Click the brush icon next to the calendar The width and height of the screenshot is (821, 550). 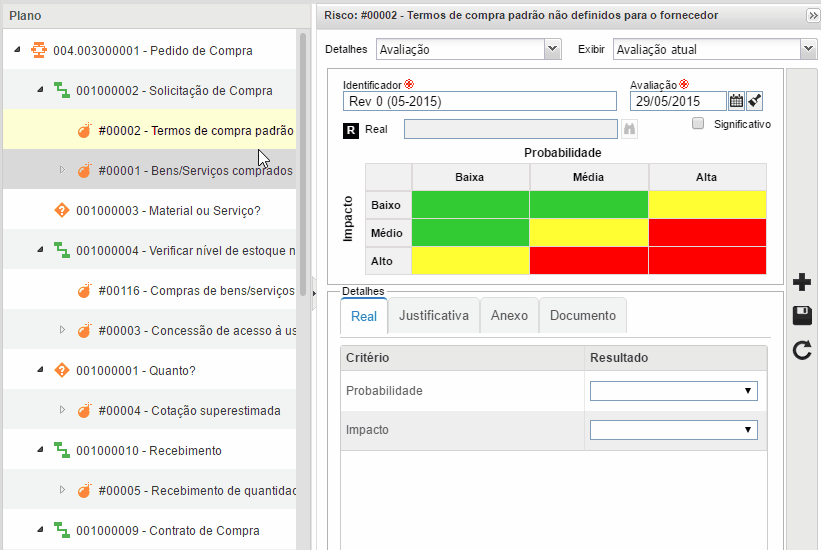755,101
